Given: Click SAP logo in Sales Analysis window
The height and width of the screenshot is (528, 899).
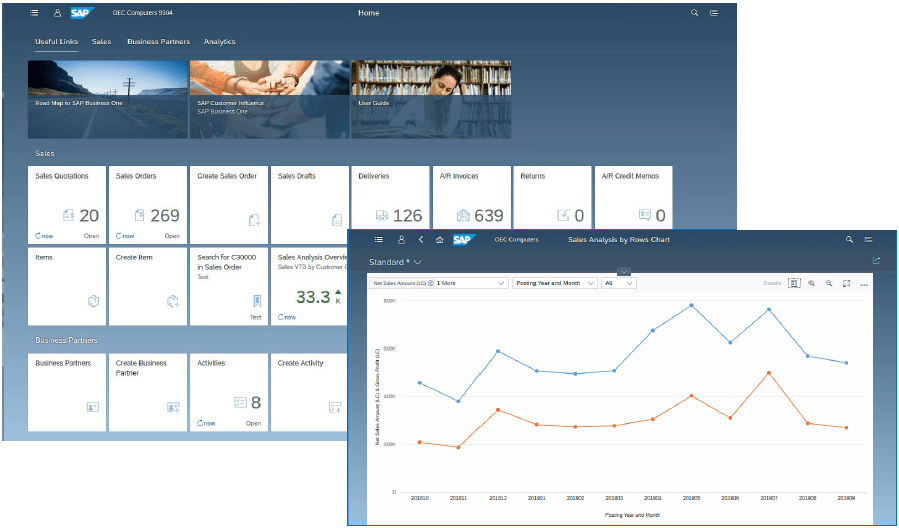Looking at the screenshot, I should [464, 240].
